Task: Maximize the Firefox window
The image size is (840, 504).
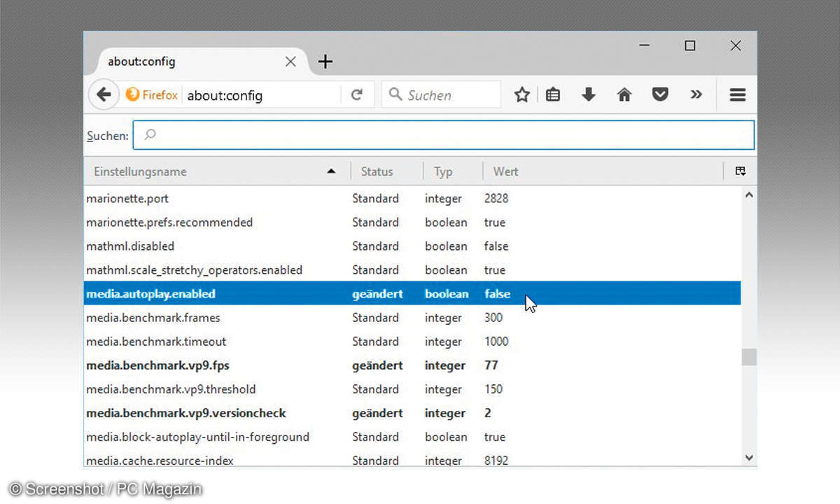Action: (x=690, y=45)
